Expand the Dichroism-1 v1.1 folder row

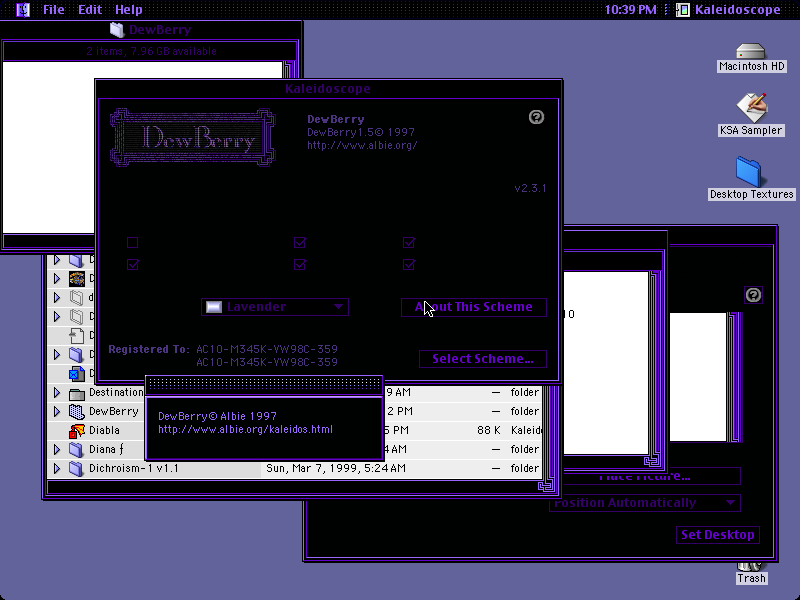pyautogui.click(x=57, y=468)
